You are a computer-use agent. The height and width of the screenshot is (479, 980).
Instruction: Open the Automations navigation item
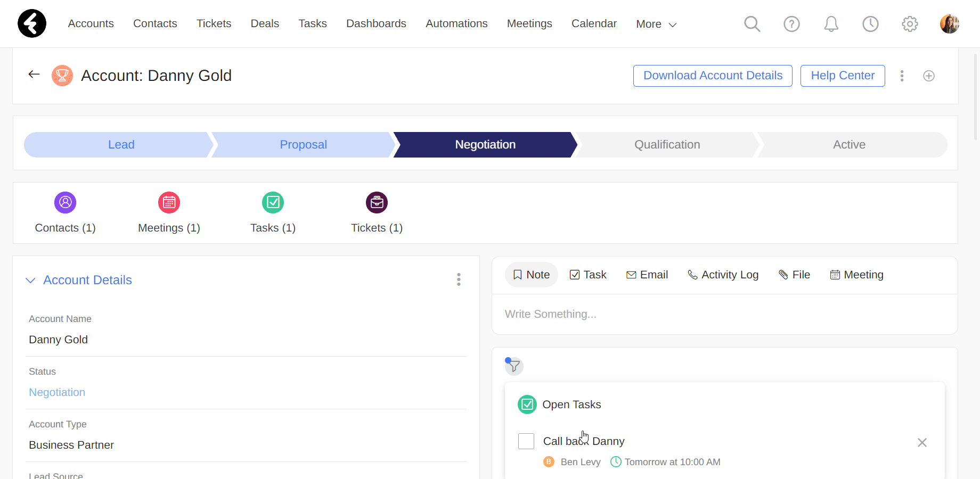pyautogui.click(x=456, y=23)
